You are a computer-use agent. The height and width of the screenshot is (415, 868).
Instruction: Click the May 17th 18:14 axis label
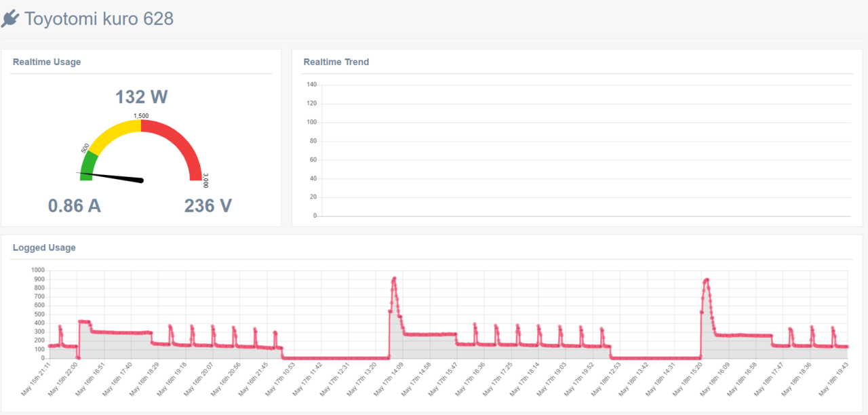coord(524,379)
